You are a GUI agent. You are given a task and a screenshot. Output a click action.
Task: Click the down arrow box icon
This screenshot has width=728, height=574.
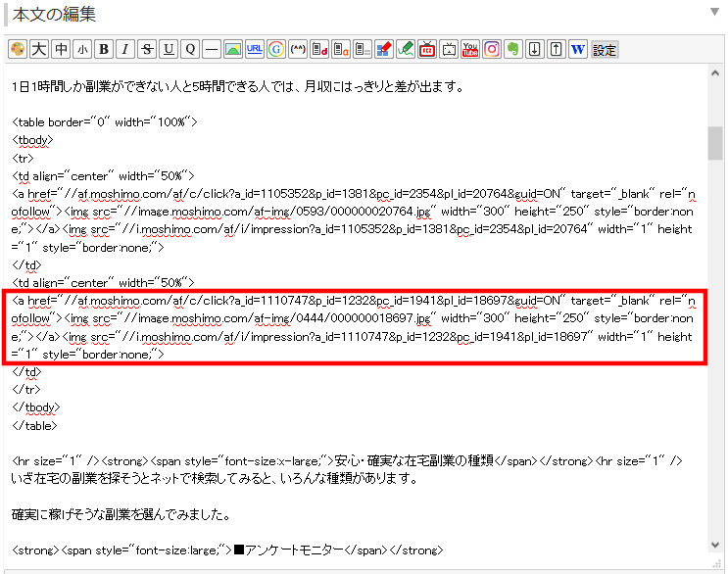click(x=534, y=49)
